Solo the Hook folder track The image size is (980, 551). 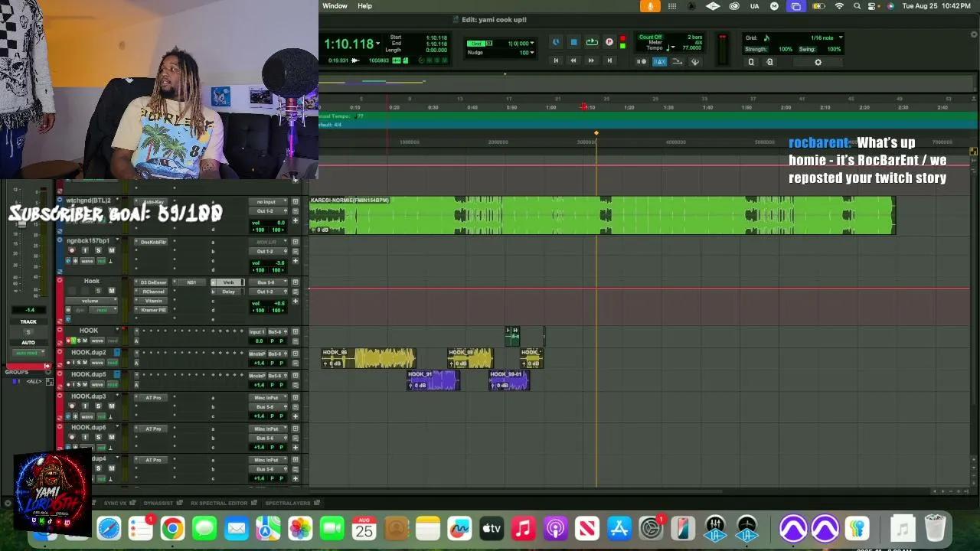click(x=98, y=291)
